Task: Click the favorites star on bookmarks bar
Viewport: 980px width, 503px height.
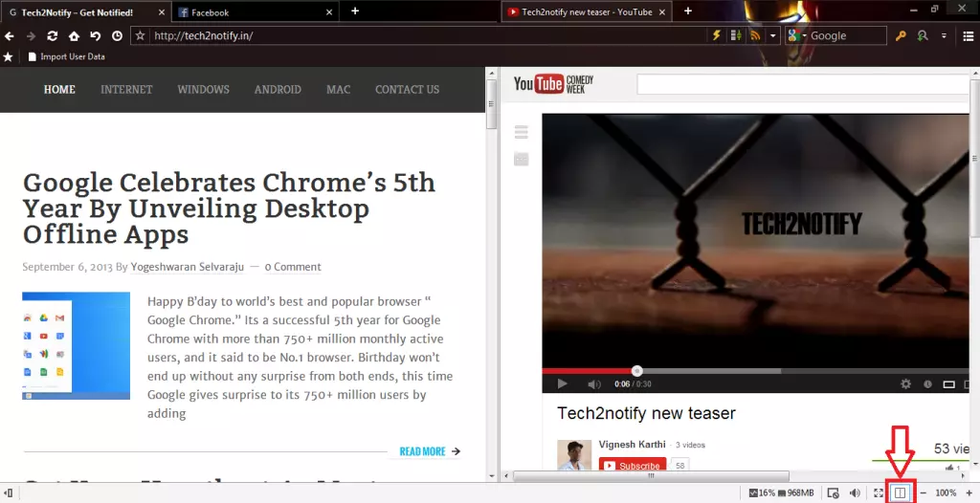Action: 8,56
